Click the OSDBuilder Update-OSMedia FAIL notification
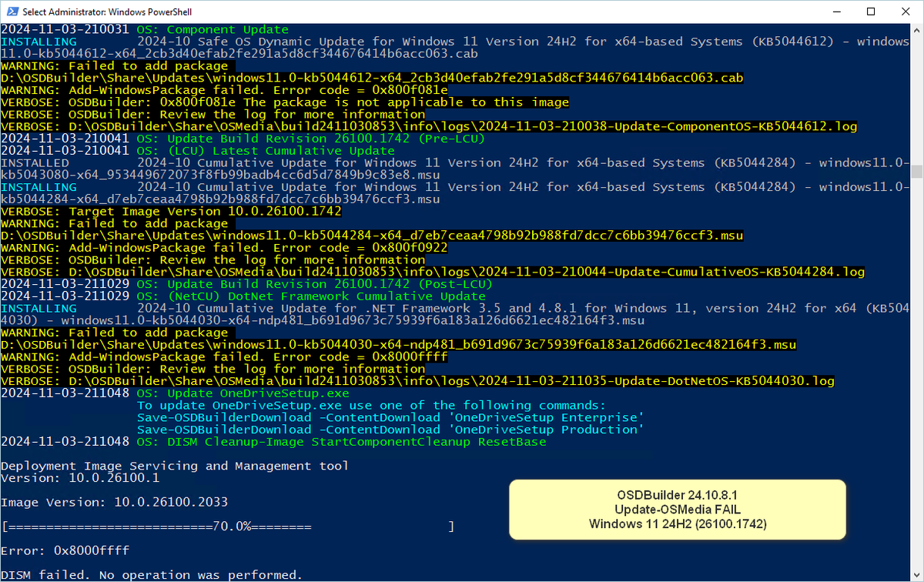Screen dimensions: 924x582 [x=678, y=509]
